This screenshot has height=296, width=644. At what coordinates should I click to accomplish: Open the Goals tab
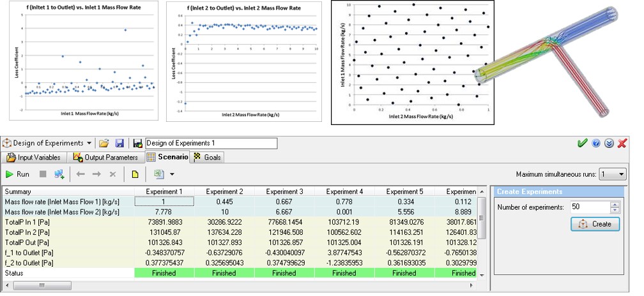point(208,158)
